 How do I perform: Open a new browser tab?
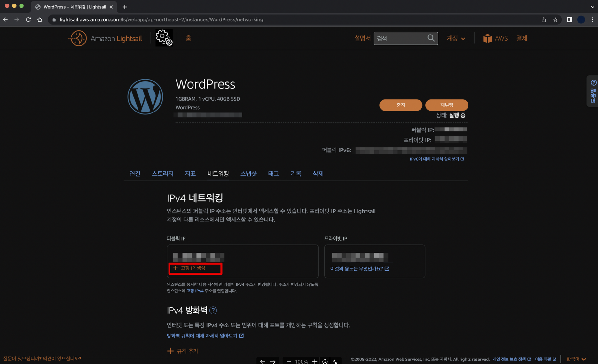coord(125,7)
